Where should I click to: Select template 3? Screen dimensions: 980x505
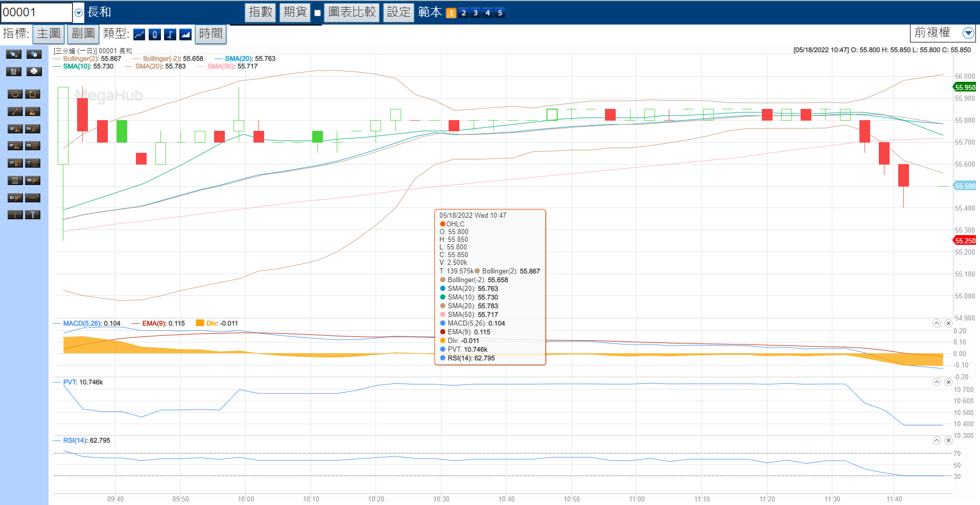476,13
